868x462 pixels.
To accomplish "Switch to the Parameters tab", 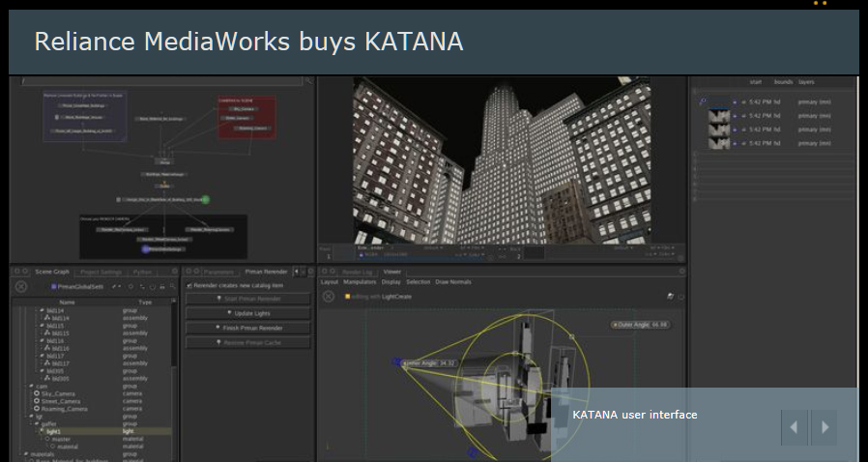I will pyautogui.click(x=218, y=273).
